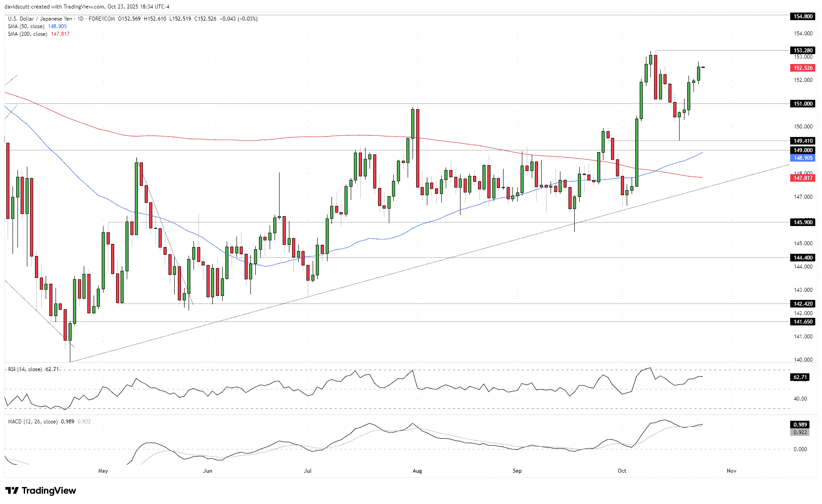Click the 141.650 support level label
Viewport: 822px width, 504px height.
tap(802, 322)
